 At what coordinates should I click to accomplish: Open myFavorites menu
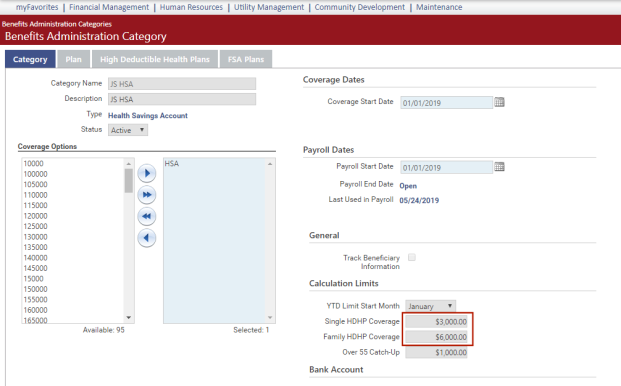(x=37, y=7)
